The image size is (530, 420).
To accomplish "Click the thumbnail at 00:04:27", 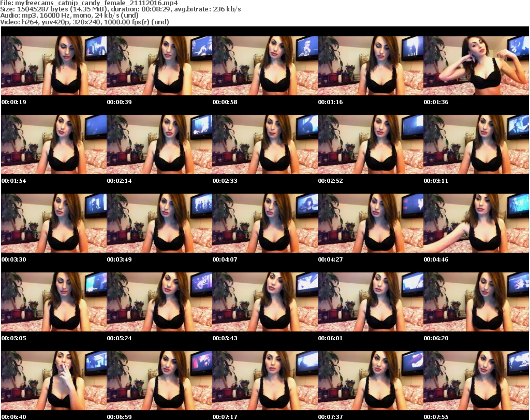I will 371,223.
